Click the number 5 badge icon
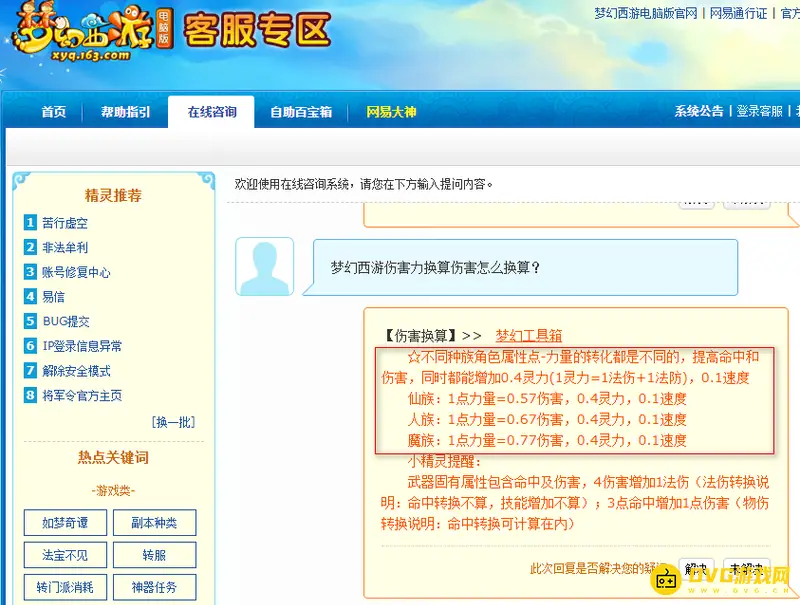 (x=30, y=321)
